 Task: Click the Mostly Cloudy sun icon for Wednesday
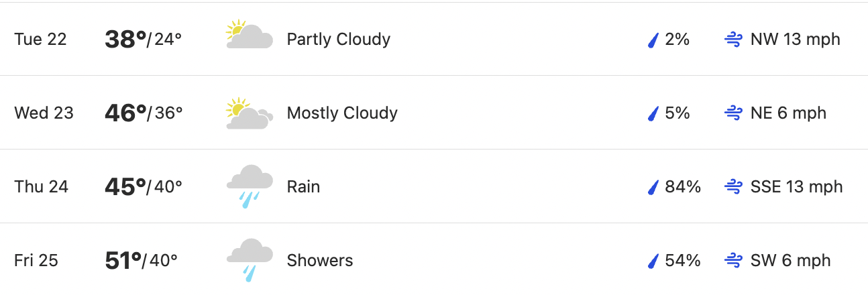tap(250, 113)
